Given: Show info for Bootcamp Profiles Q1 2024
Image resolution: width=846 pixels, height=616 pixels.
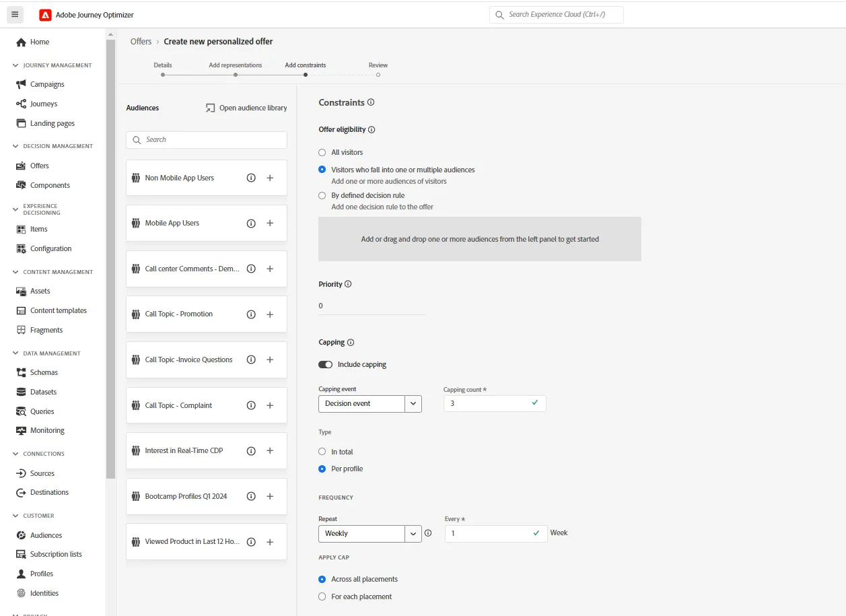Looking at the screenshot, I should pyautogui.click(x=251, y=496).
